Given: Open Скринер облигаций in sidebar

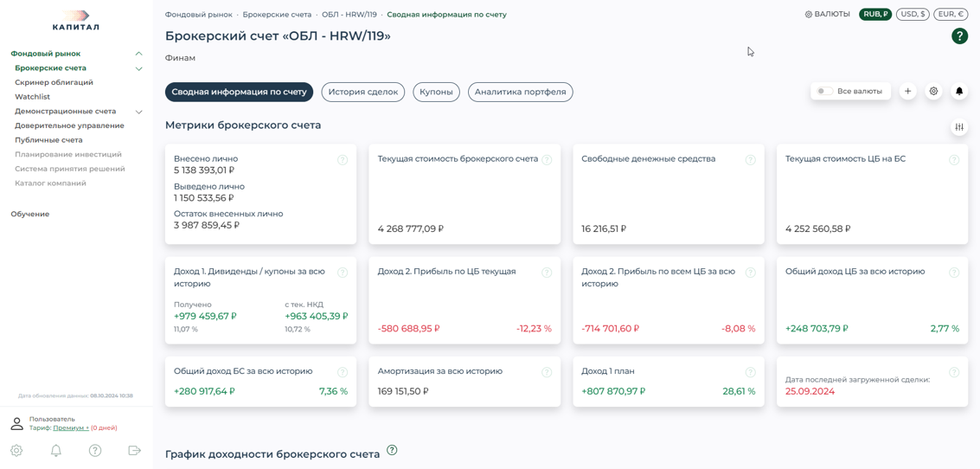Looking at the screenshot, I should pyautogui.click(x=54, y=82).
